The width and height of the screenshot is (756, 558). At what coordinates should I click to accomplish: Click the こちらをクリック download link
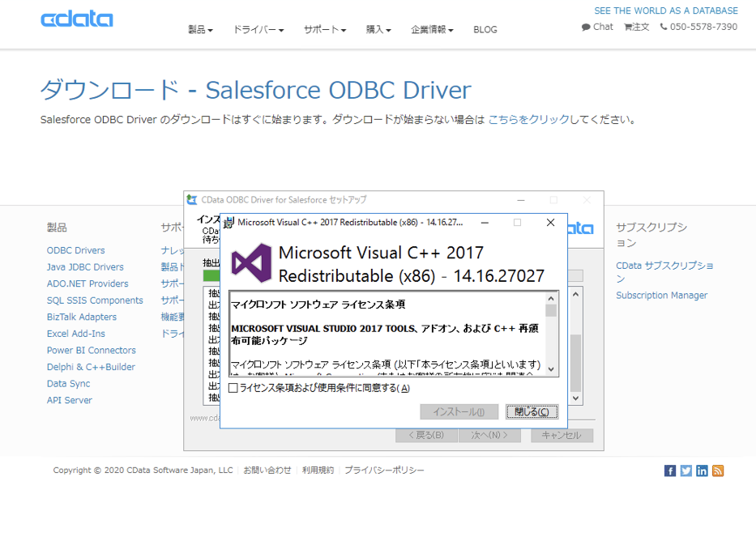529,120
